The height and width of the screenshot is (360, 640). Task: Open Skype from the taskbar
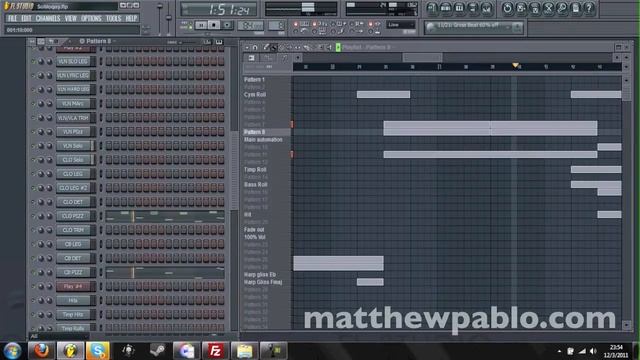pyautogui.click(x=98, y=350)
